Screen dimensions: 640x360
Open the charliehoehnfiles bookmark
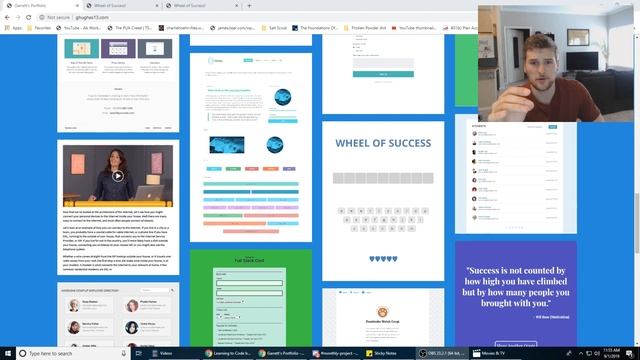coord(181,28)
